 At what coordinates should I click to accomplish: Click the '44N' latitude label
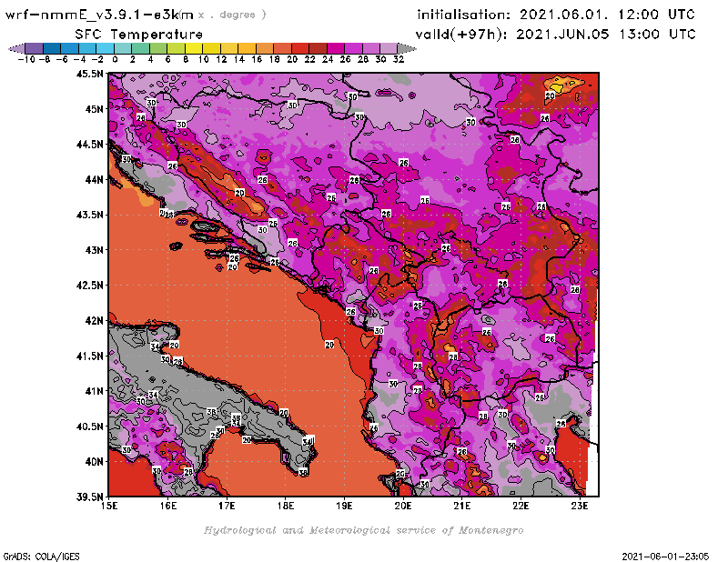pos(94,179)
